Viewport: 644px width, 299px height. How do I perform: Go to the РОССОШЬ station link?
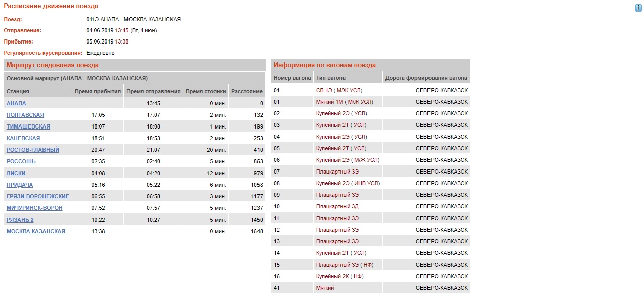click(x=21, y=161)
